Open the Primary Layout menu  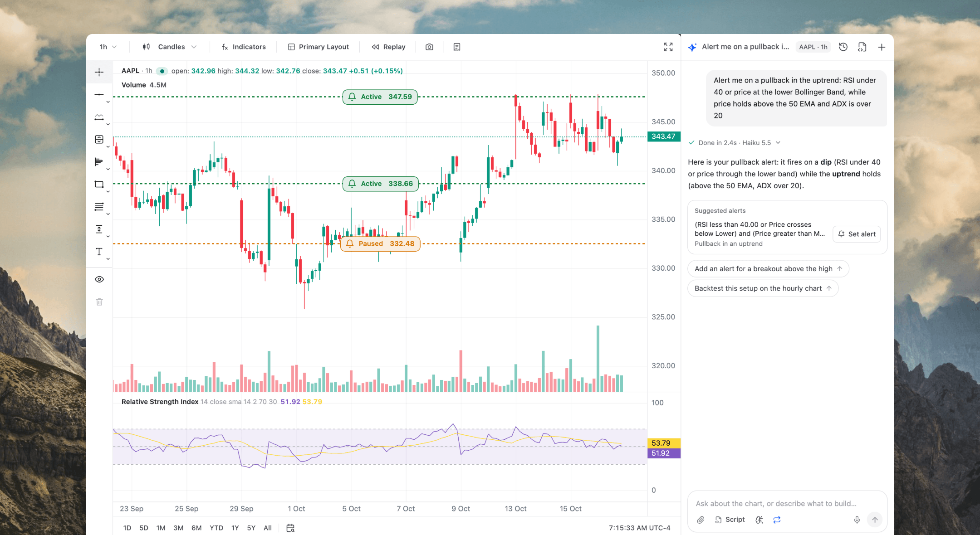pos(318,47)
